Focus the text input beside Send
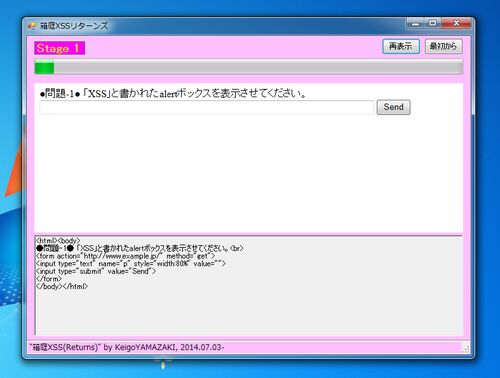 (x=207, y=107)
